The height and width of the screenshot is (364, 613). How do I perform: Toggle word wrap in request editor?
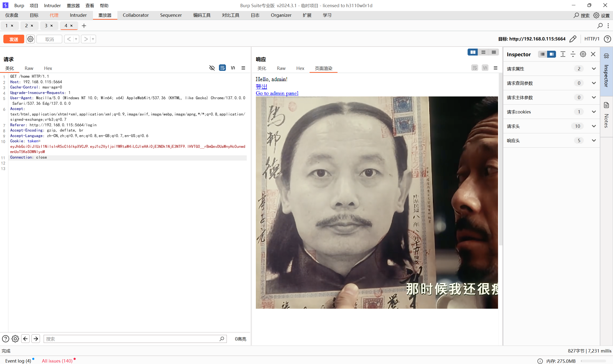[222, 68]
